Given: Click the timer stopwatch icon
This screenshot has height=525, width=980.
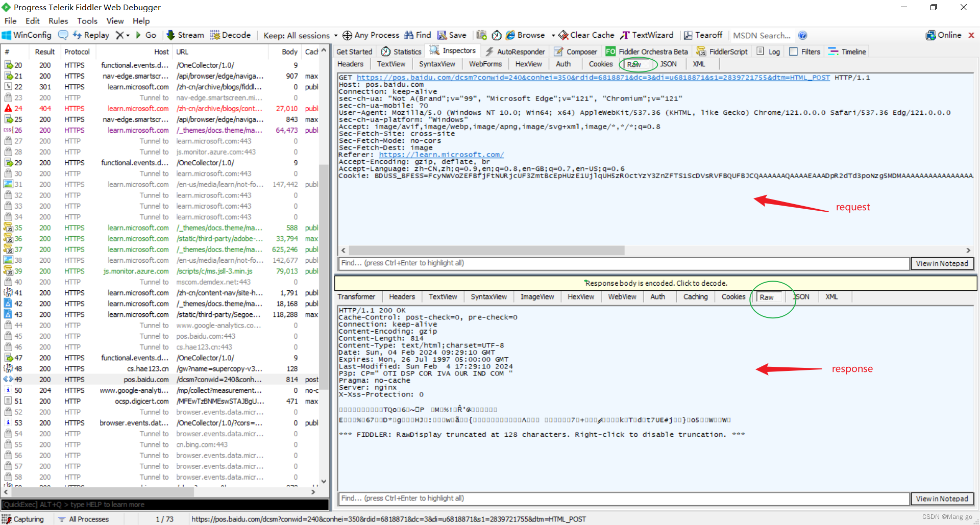Looking at the screenshot, I should coord(497,35).
